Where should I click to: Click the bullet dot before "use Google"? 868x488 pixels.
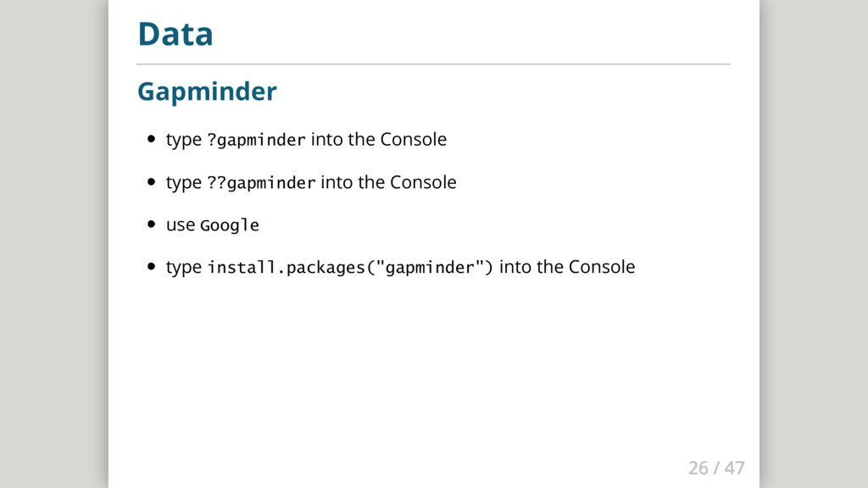point(151,224)
